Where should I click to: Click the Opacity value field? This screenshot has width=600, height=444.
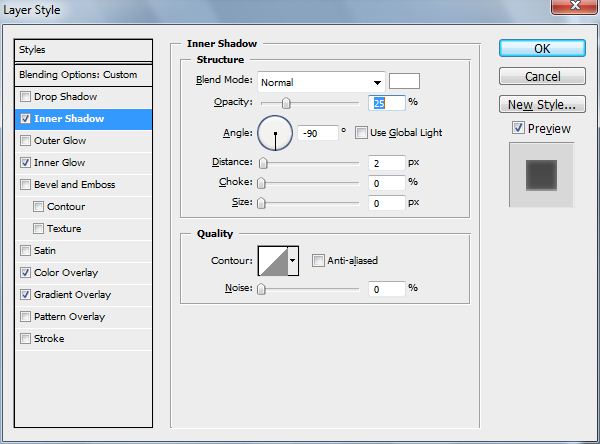[x=386, y=103]
